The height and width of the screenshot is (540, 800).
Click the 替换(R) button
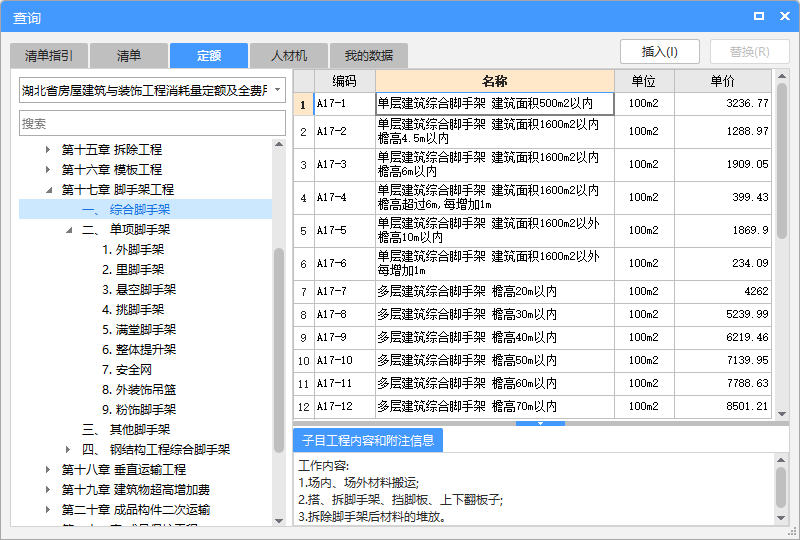tap(749, 52)
